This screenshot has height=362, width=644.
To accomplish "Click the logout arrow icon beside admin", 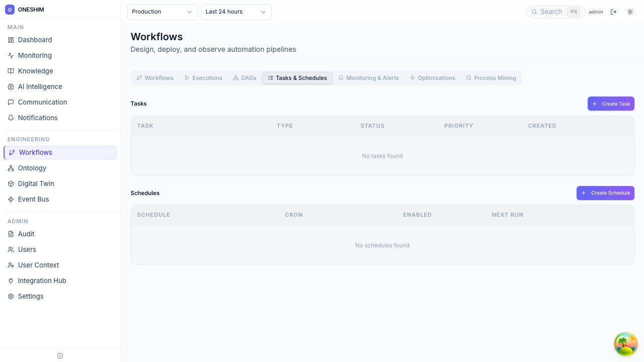I will tap(613, 12).
